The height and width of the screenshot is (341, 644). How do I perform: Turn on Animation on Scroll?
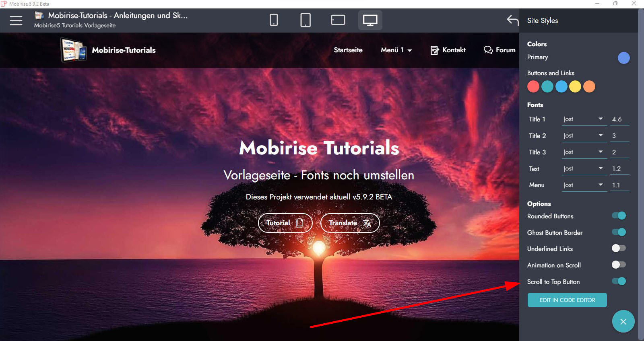pyautogui.click(x=619, y=265)
